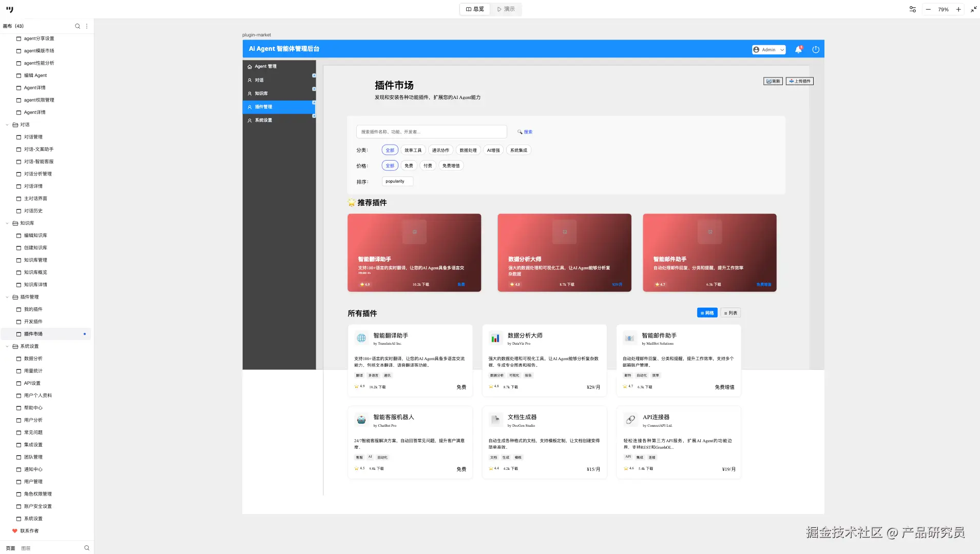
Task: Select 全部 category filter chip
Action: tap(390, 150)
